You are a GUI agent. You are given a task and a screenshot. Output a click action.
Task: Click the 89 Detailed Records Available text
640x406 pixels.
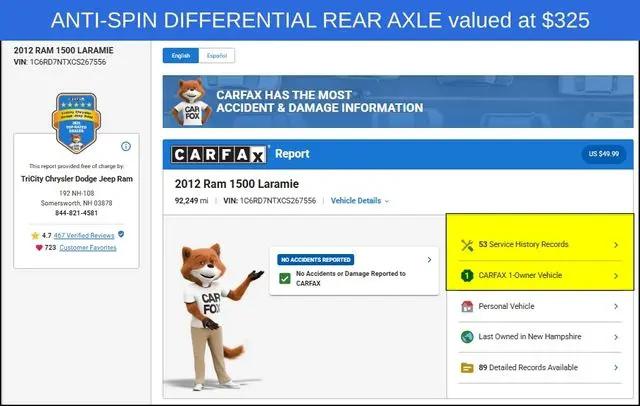coord(528,367)
